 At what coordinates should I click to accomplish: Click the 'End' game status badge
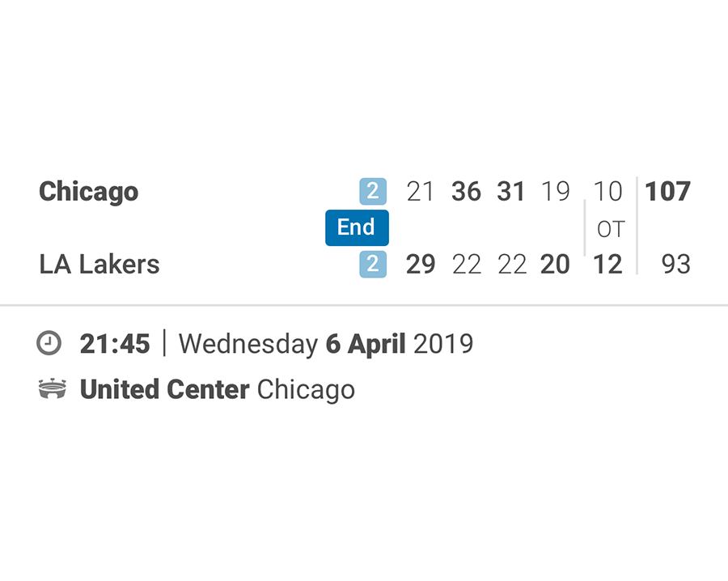pos(357,227)
